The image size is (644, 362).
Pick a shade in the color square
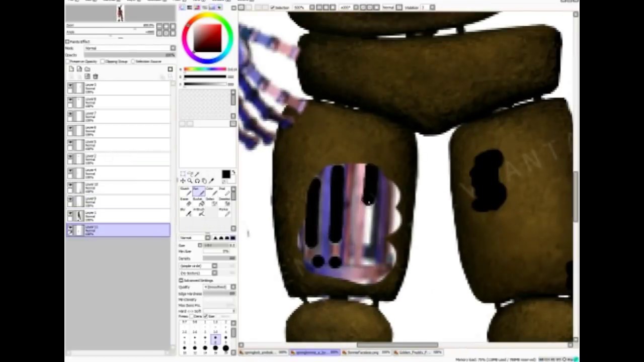[208, 38]
